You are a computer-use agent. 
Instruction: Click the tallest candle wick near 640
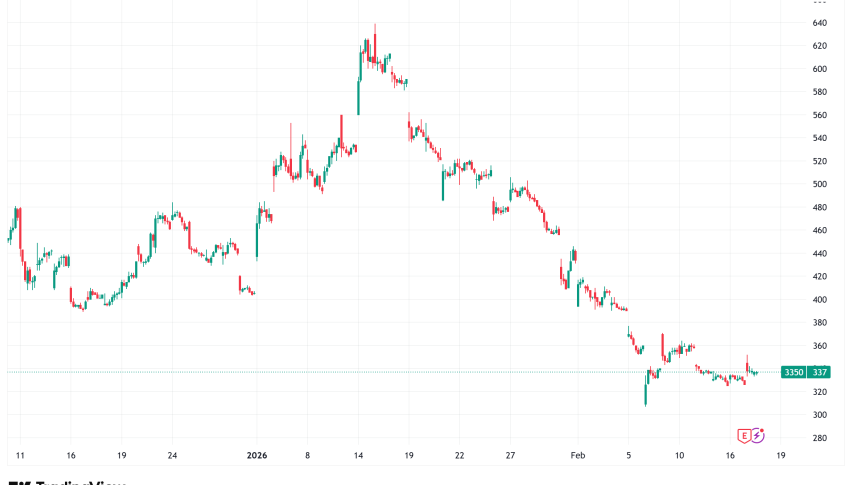375,30
